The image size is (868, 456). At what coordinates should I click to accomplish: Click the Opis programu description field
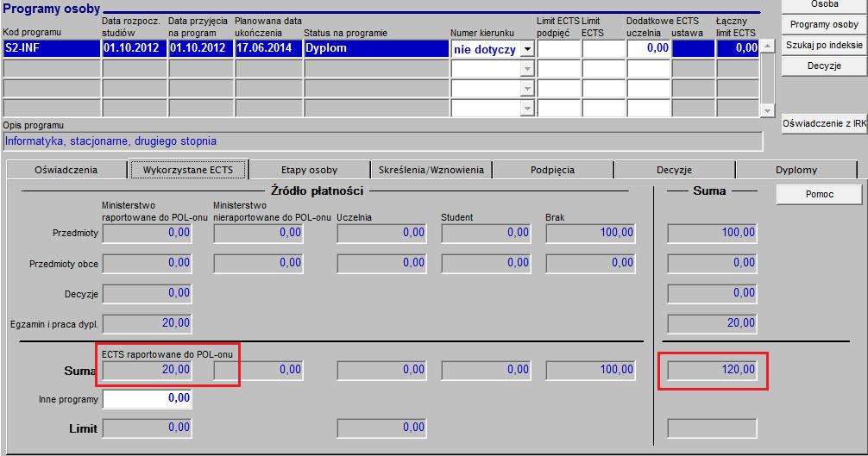(x=382, y=141)
